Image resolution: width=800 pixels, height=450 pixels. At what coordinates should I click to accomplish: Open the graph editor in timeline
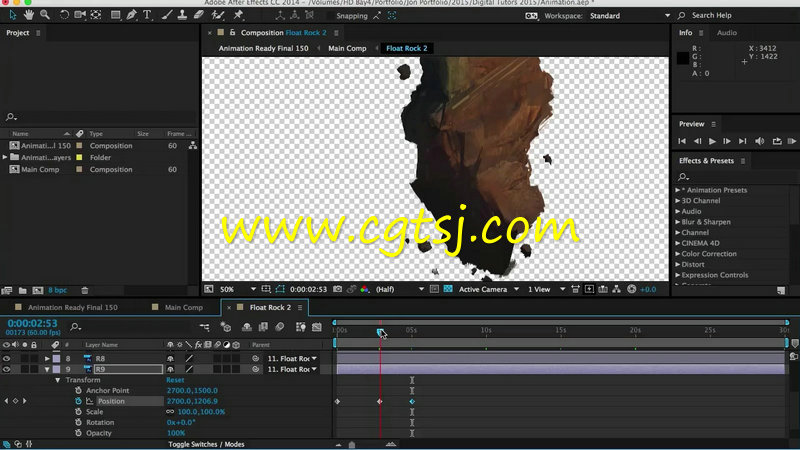click(x=317, y=327)
